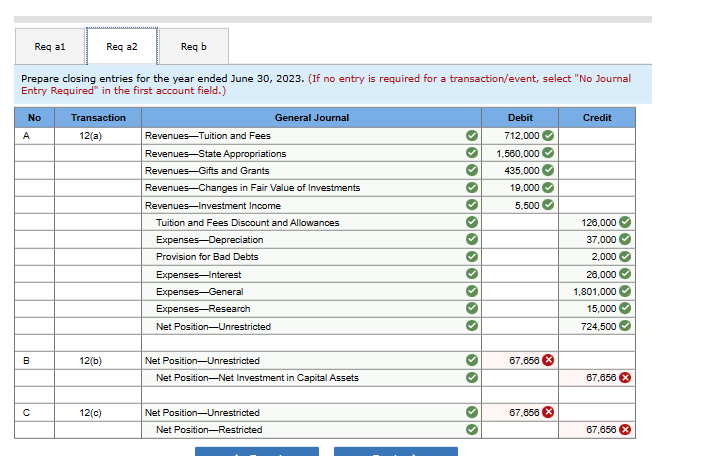Click green check next to 1,560,000 debit
710x456 pixels.
click(548, 153)
